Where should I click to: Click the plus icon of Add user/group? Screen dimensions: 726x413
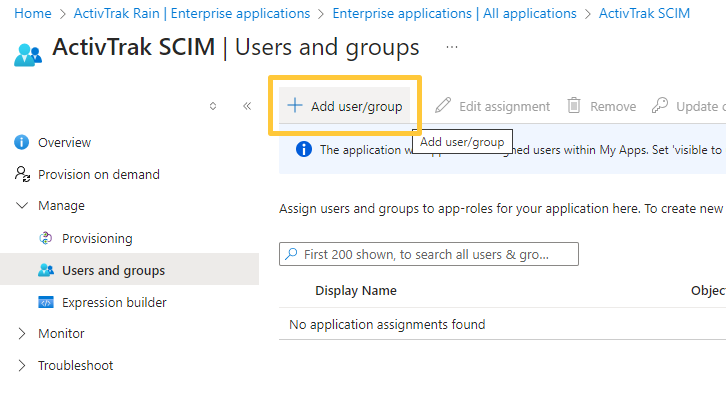coord(294,106)
